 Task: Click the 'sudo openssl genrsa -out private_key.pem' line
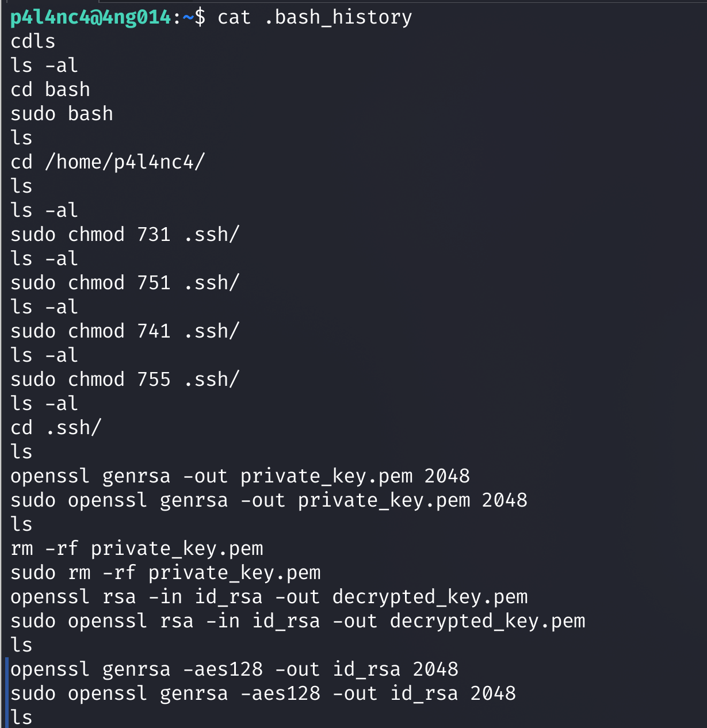[x=269, y=500]
